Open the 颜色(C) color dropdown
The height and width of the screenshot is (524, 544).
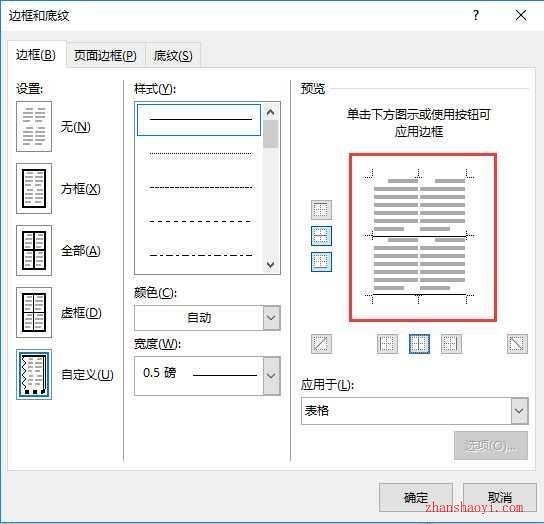coord(207,318)
